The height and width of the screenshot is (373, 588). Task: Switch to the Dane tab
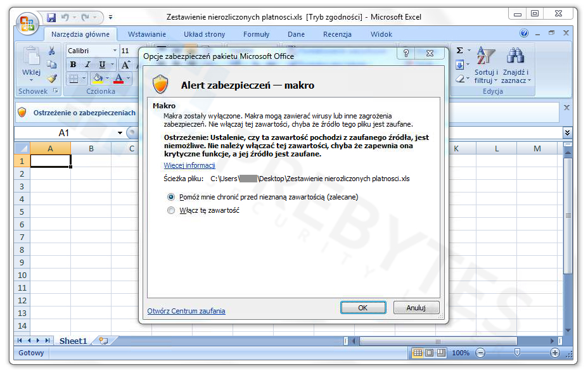tap(297, 34)
